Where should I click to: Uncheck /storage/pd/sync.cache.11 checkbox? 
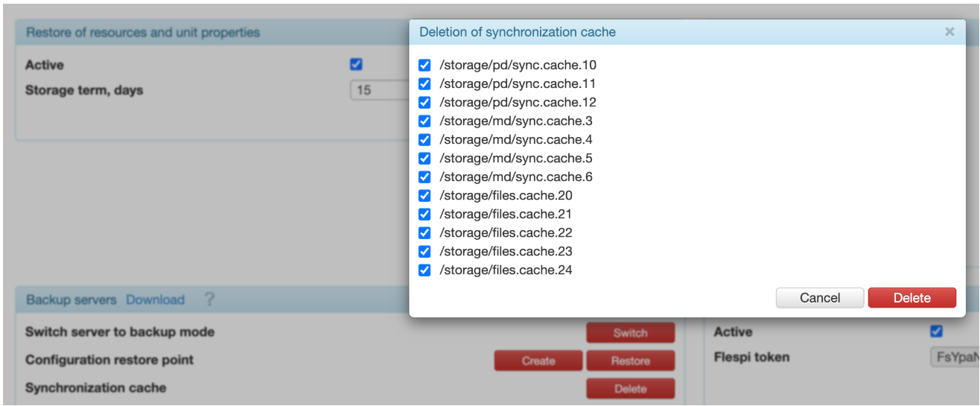[424, 84]
